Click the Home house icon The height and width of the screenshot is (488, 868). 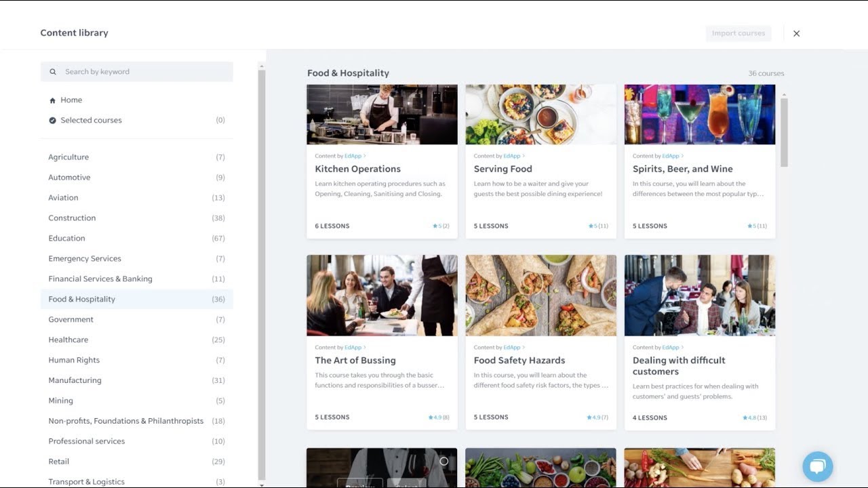pyautogui.click(x=52, y=100)
